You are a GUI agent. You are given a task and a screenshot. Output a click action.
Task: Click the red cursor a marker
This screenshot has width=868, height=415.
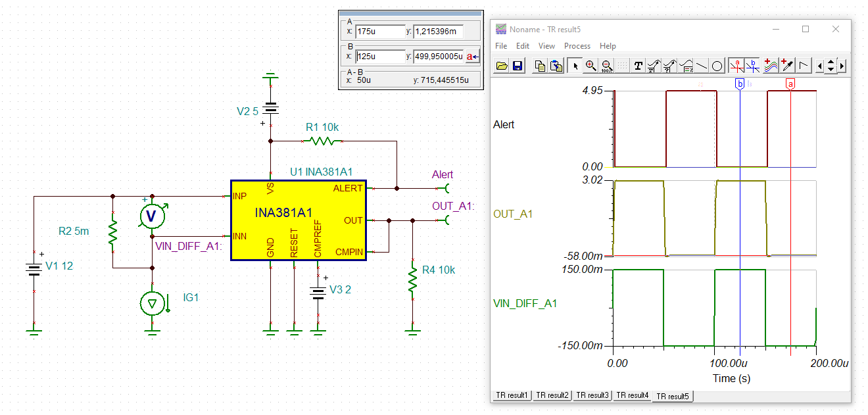point(790,84)
